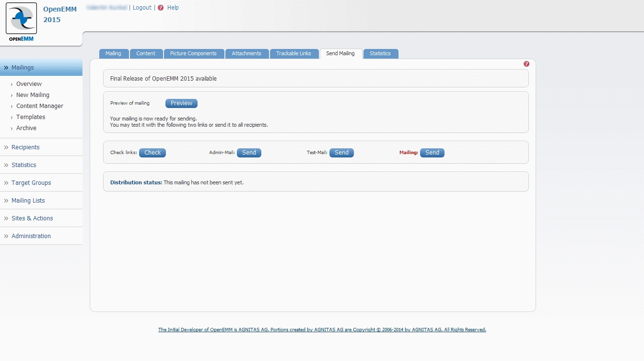
Task: Click the Check links button
Action: [x=152, y=153]
